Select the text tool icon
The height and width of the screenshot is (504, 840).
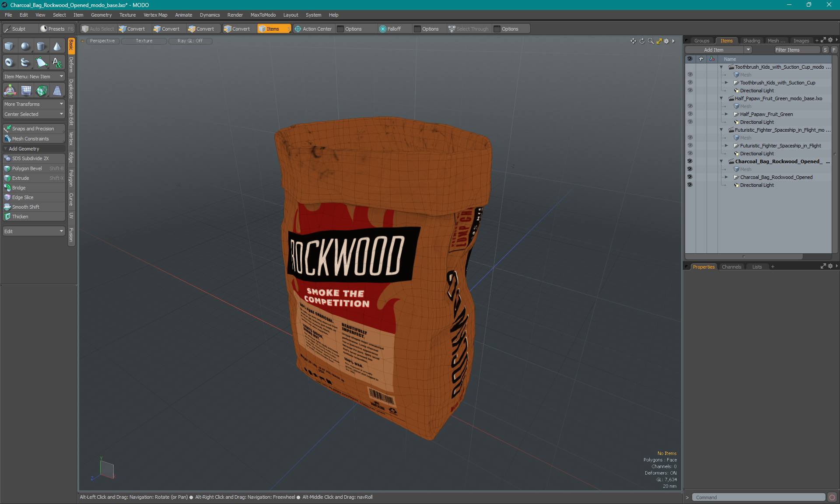57,63
